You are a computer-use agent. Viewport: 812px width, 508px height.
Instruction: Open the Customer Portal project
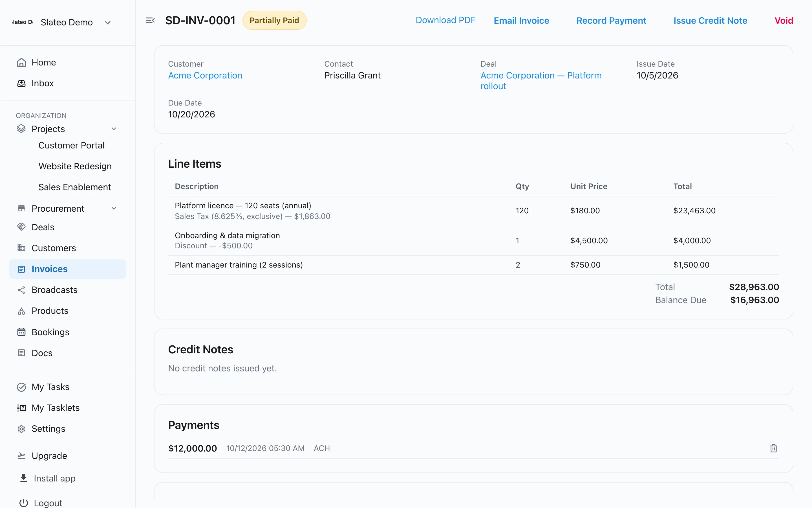(71, 145)
